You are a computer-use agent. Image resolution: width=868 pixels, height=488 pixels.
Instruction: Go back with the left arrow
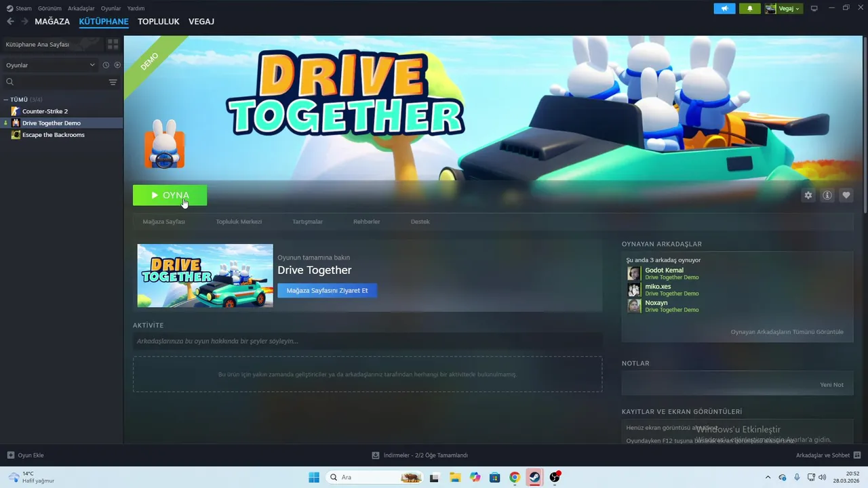pyautogui.click(x=10, y=22)
